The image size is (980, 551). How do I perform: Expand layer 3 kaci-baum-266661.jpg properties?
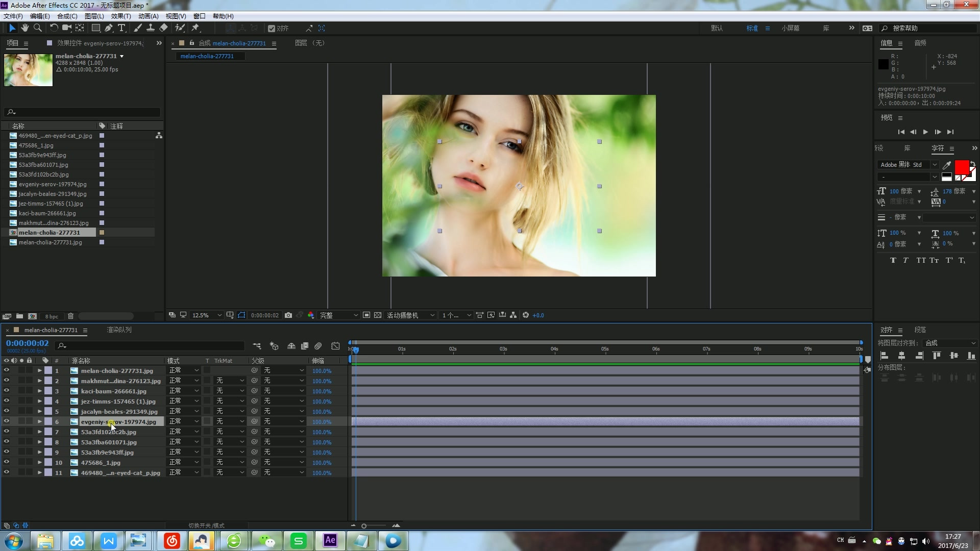(x=39, y=391)
